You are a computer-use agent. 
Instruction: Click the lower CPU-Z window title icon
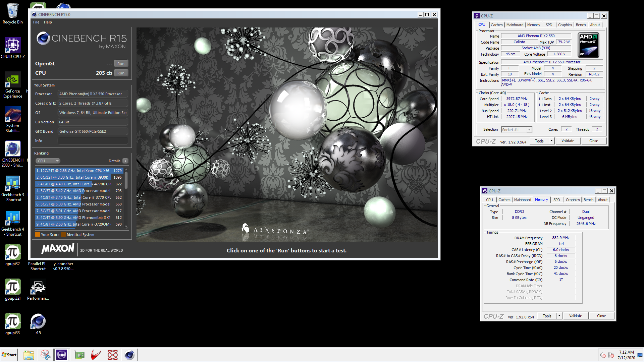(485, 191)
